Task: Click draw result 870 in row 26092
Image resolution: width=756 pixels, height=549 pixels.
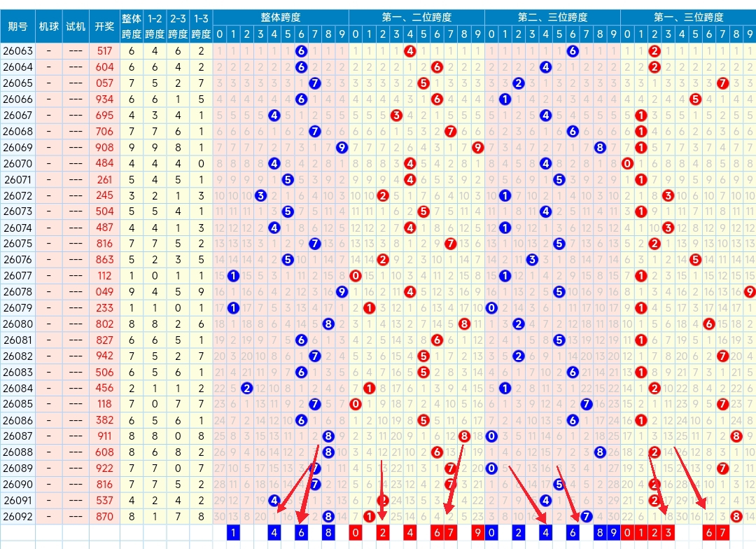Action: (104, 516)
